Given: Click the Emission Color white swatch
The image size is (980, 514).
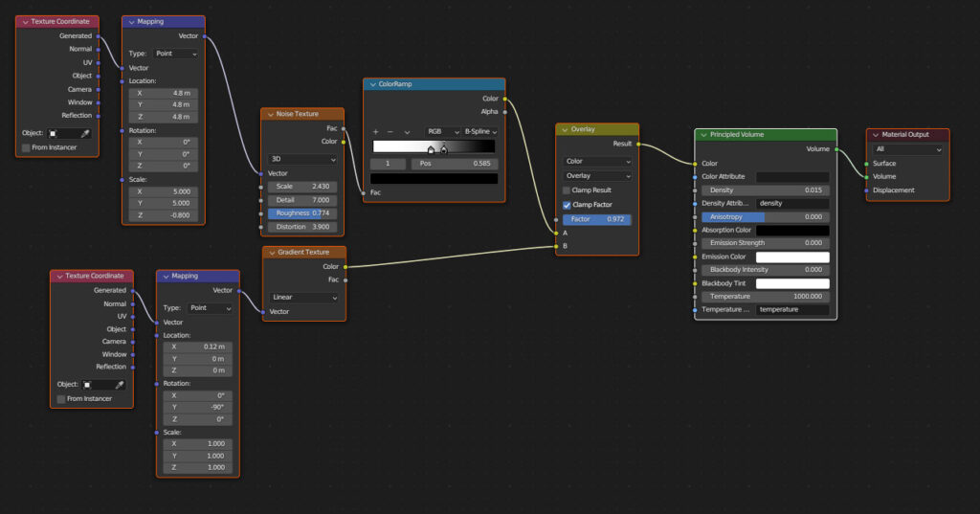Looking at the screenshot, I should click(x=792, y=257).
